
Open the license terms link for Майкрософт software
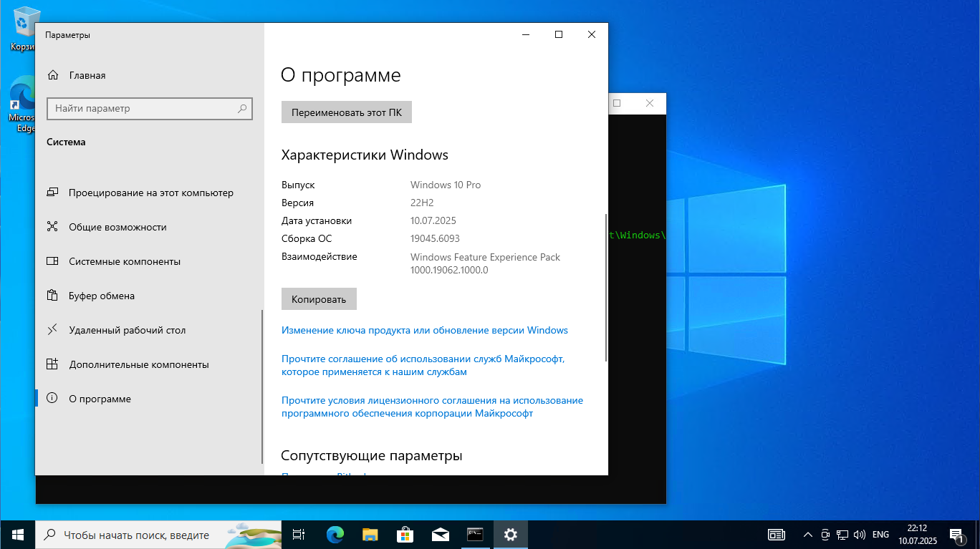[x=432, y=407]
